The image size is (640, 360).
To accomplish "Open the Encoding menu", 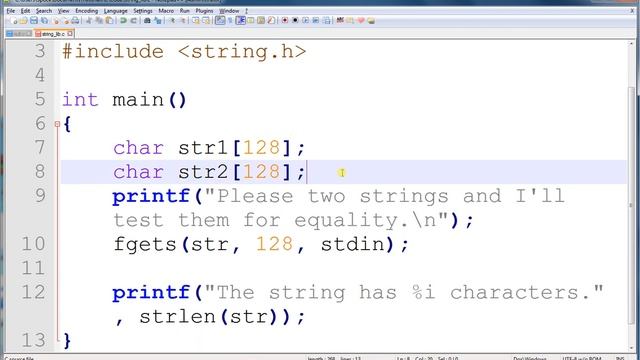I will tap(87, 11).
